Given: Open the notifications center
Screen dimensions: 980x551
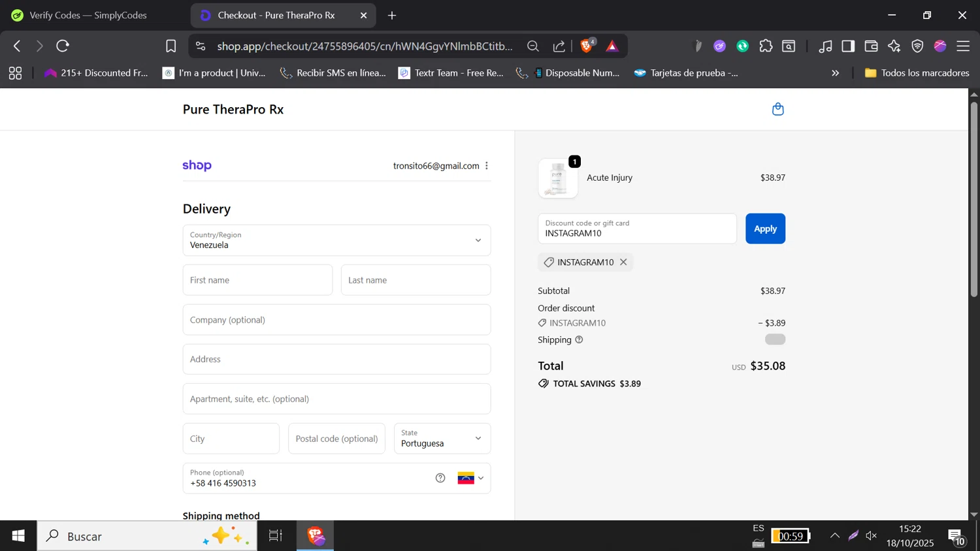Looking at the screenshot, I should click(957, 537).
